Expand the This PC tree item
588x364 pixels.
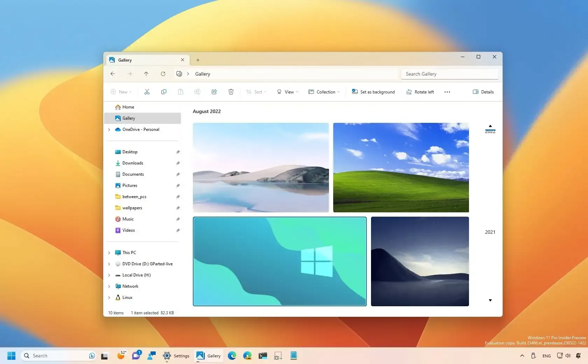pyautogui.click(x=109, y=252)
